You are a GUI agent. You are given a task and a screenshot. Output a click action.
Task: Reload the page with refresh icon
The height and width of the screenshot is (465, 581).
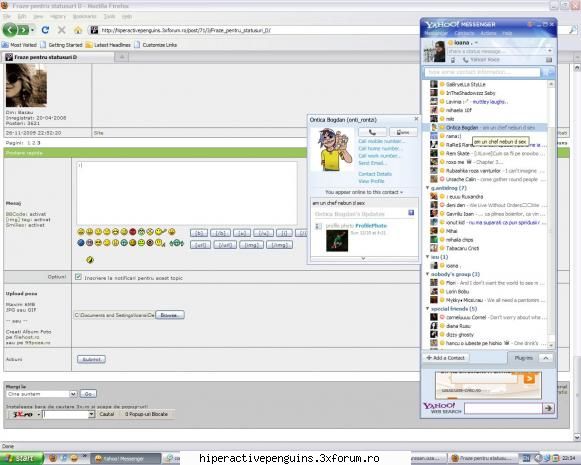click(x=45, y=30)
